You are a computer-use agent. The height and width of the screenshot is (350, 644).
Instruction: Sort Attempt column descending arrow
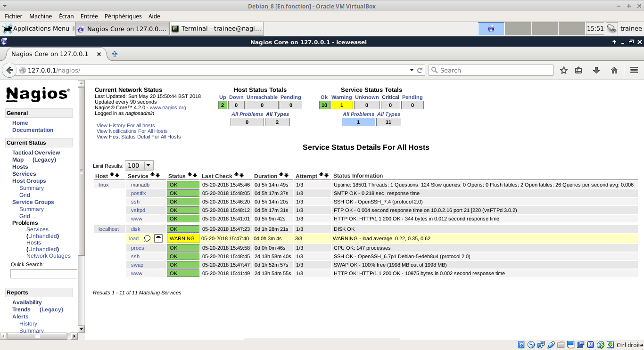coord(326,175)
